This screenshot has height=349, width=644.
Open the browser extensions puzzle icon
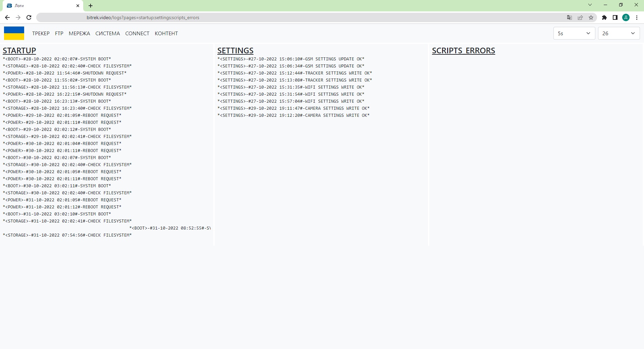(604, 17)
